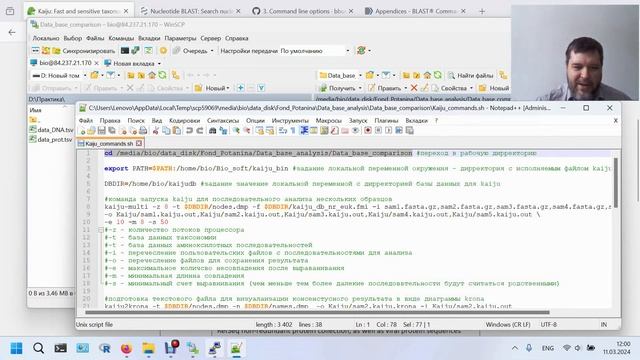Click the Получить download button
Screen dimensions: 640x360
[x=338, y=88]
